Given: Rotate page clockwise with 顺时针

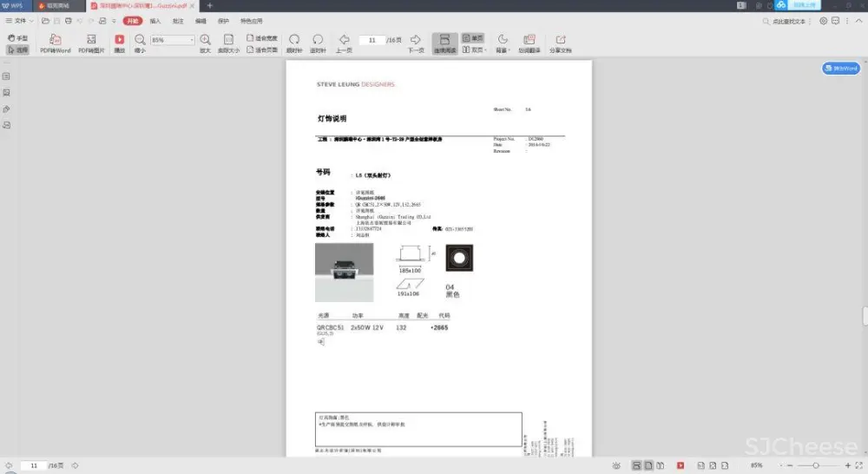Looking at the screenshot, I should tap(294, 40).
